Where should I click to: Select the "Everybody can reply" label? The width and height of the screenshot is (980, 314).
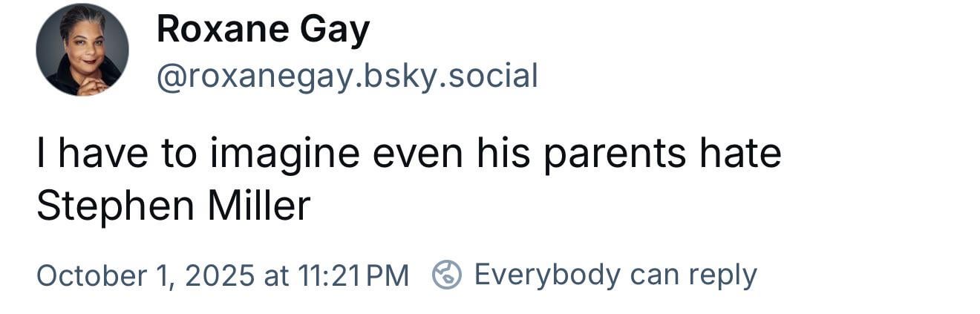(x=615, y=275)
